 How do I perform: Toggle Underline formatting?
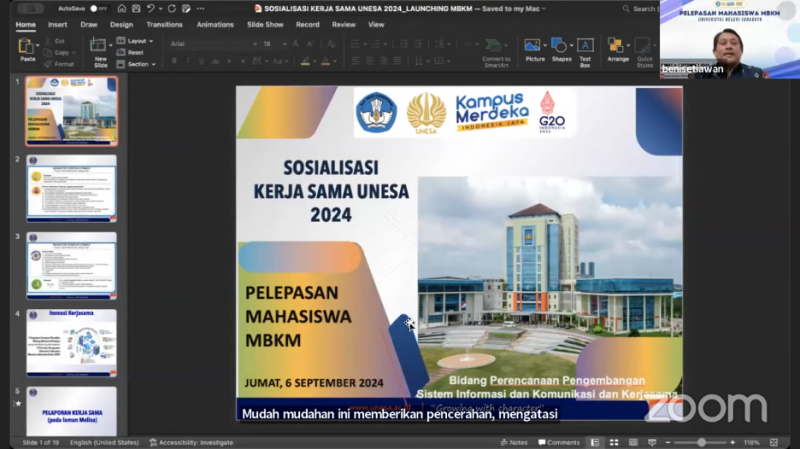(202, 61)
